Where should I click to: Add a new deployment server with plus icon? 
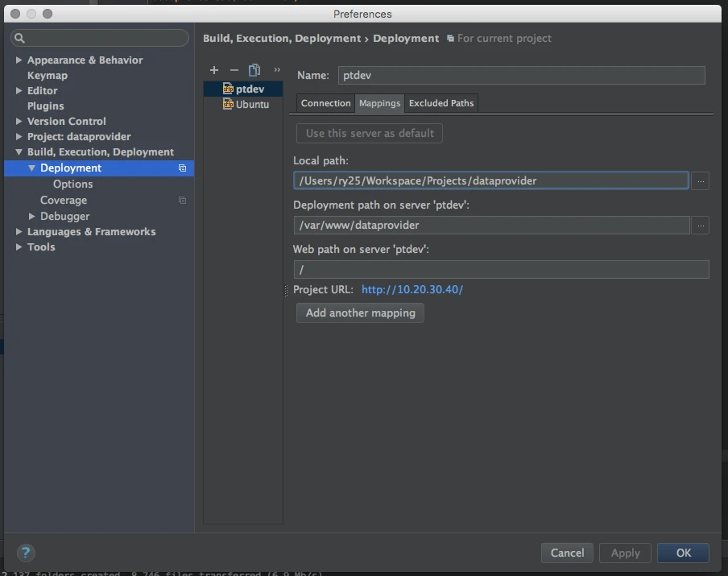pos(213,70)
